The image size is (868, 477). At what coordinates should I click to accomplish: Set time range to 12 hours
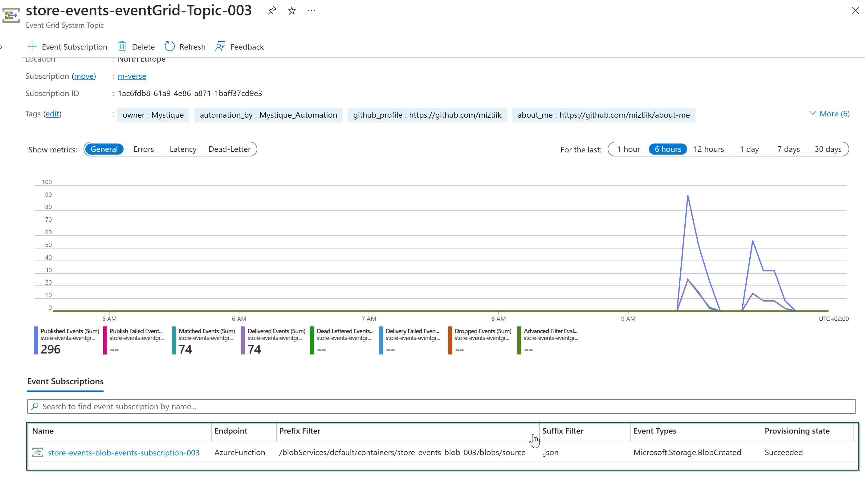(x=708, y=149)
